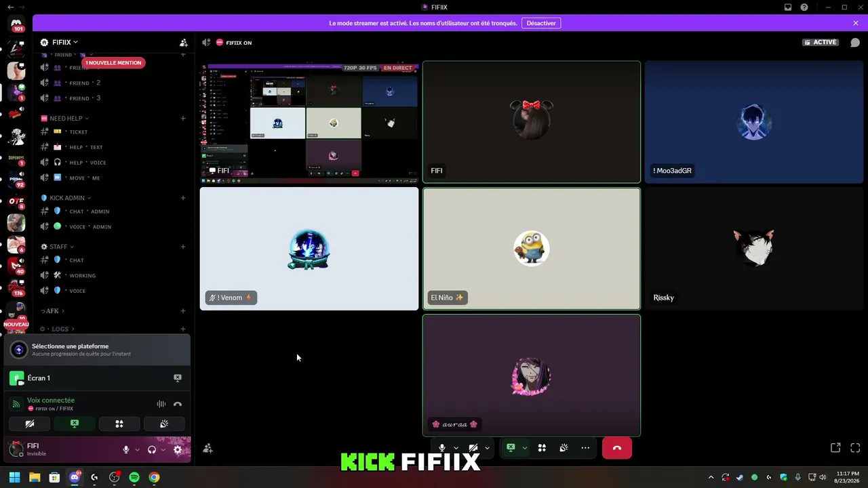Toggle headphone deafen in user panel
The image size is (868, 488).
[x=153, y=449]
